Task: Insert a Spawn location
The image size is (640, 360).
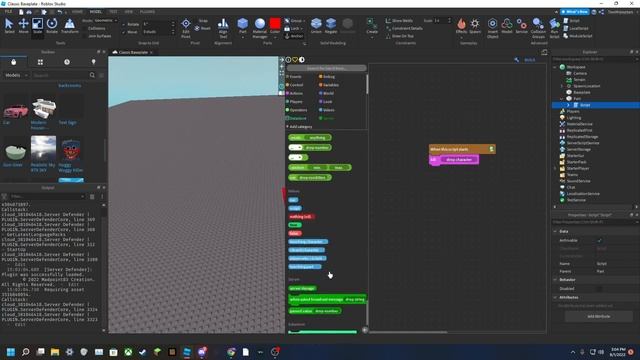Action: pos(475,26)
